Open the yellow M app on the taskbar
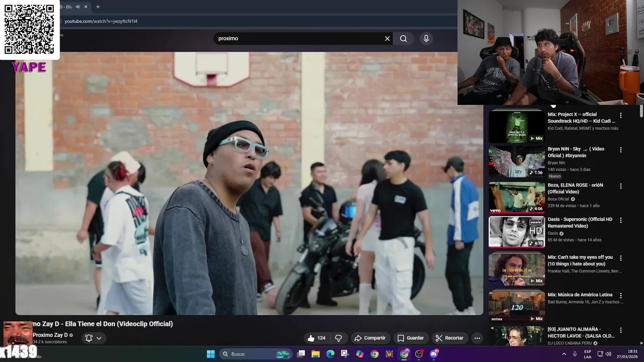The width and height of the screenshot is (644, 362). (389, 354)
